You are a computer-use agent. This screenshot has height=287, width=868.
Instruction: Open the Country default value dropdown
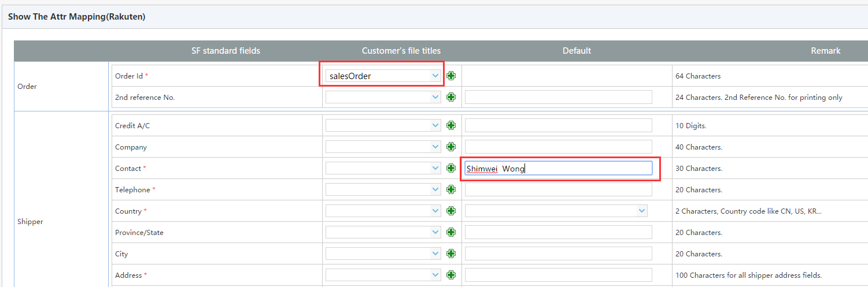pos(556,211)
